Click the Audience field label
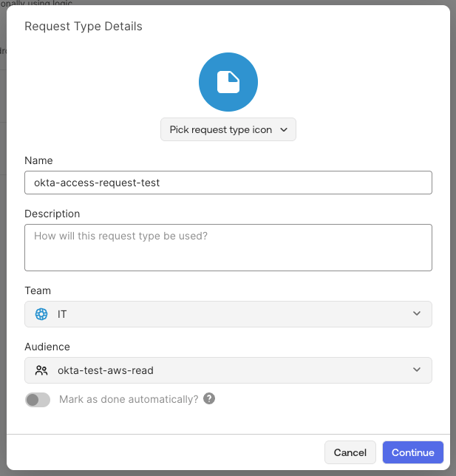The image size is (456, 476). pyautogui.click(x=47, y=347)
